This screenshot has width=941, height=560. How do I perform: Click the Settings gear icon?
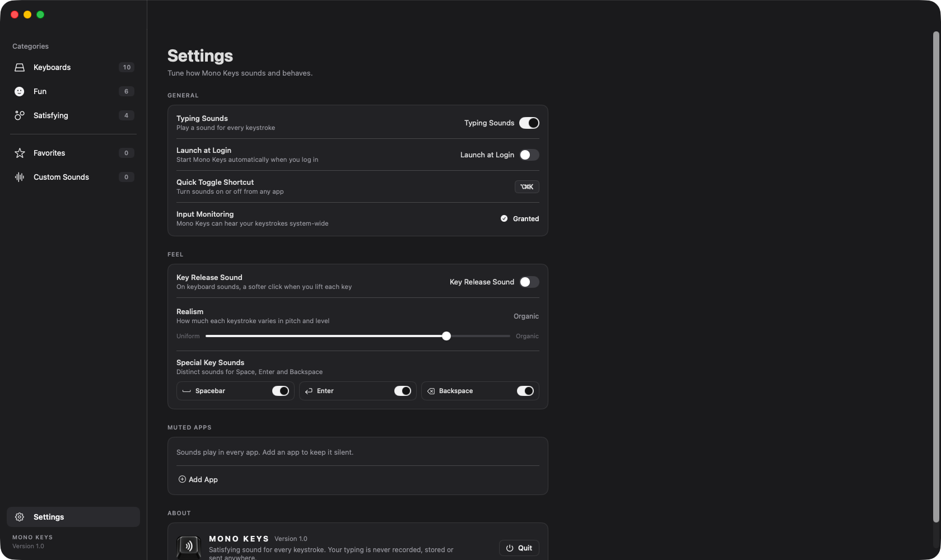[x=20, y=517]
